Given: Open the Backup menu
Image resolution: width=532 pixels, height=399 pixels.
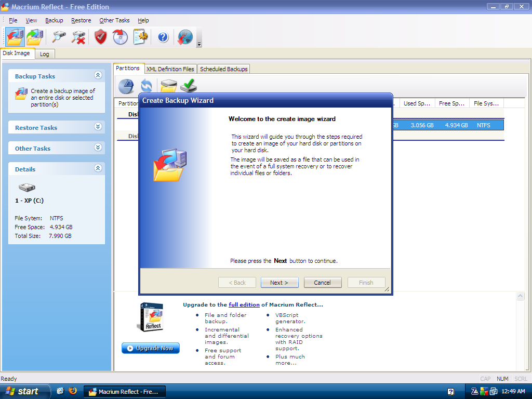Looking at the screenshot, I should pos(54,20).
